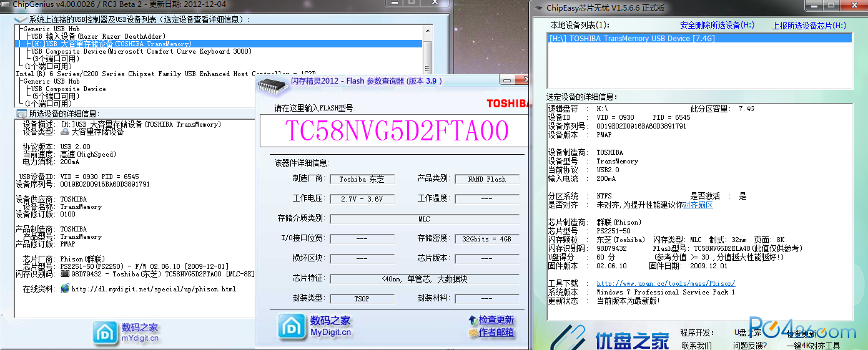This screenshot has height=350, width=868.
Task: Open the upan.cc Phison tools download link
Action: [x=666, y=283]
